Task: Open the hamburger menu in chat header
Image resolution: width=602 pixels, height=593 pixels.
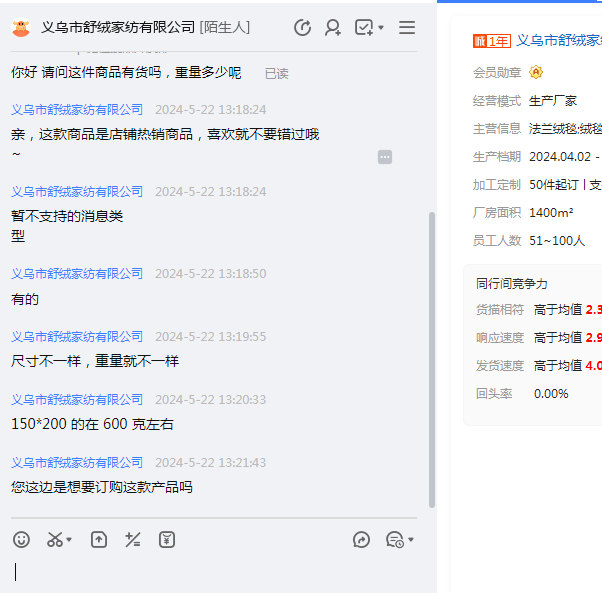Action: click(407, 27)
